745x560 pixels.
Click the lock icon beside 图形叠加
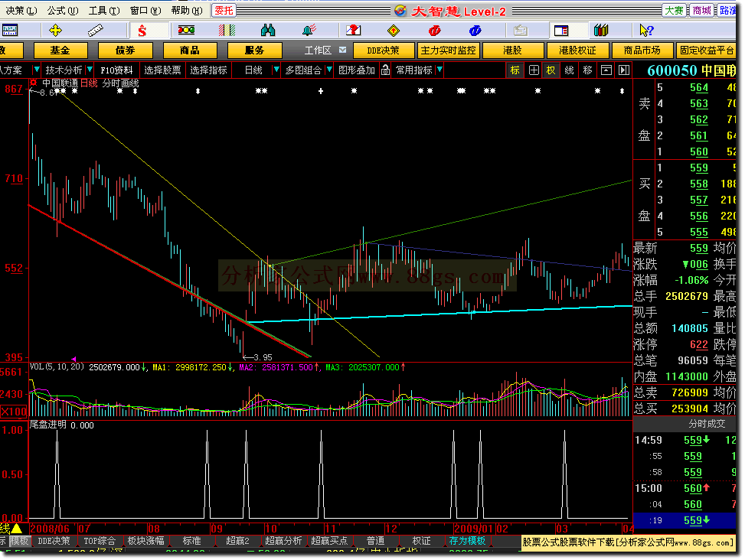385,70
